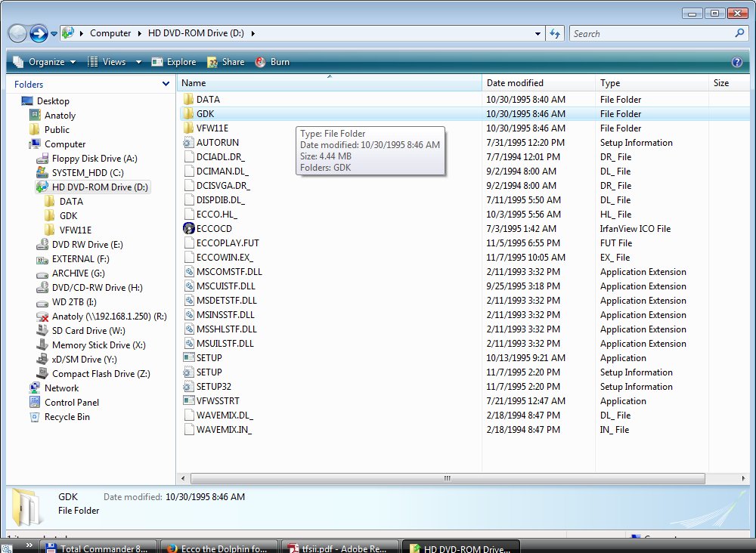Screen dimensions: 756x553
Task: Select the ECCOCD IrfanView icon file
Action: 188,229
